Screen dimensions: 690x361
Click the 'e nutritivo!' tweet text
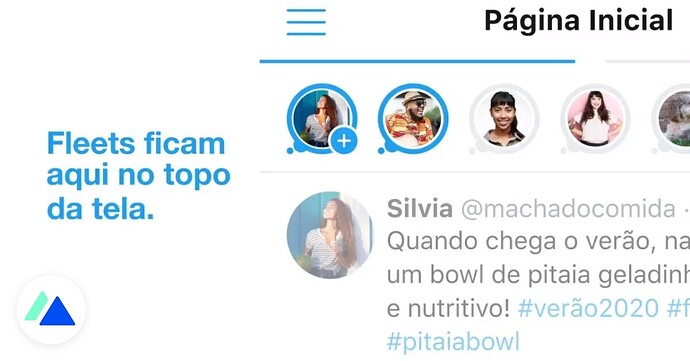[x=448, y=308]
